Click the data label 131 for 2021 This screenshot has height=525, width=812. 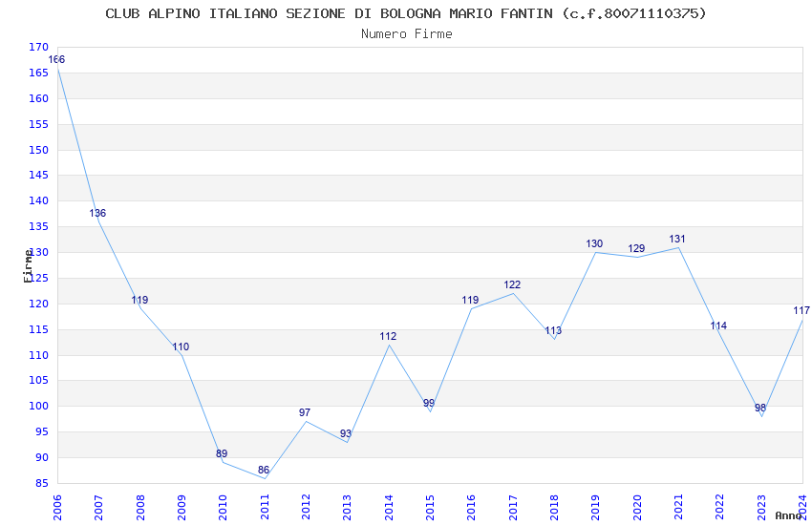coord(677,239)
